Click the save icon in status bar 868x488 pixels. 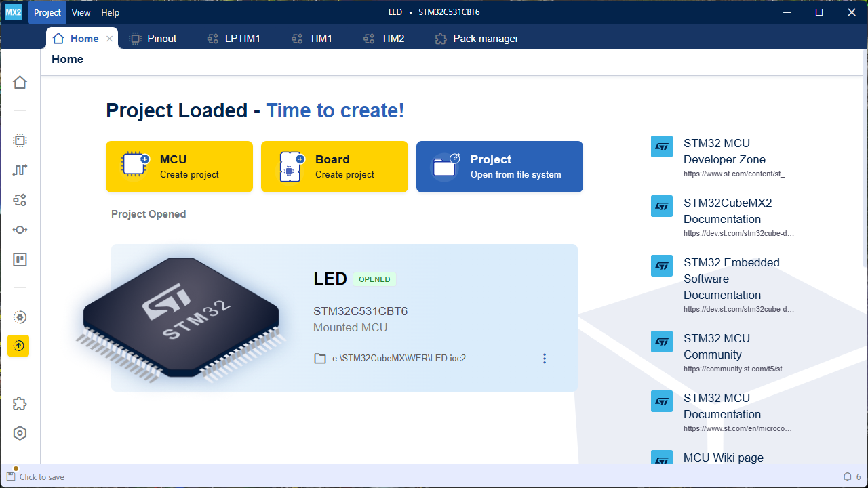coord(11,476)
